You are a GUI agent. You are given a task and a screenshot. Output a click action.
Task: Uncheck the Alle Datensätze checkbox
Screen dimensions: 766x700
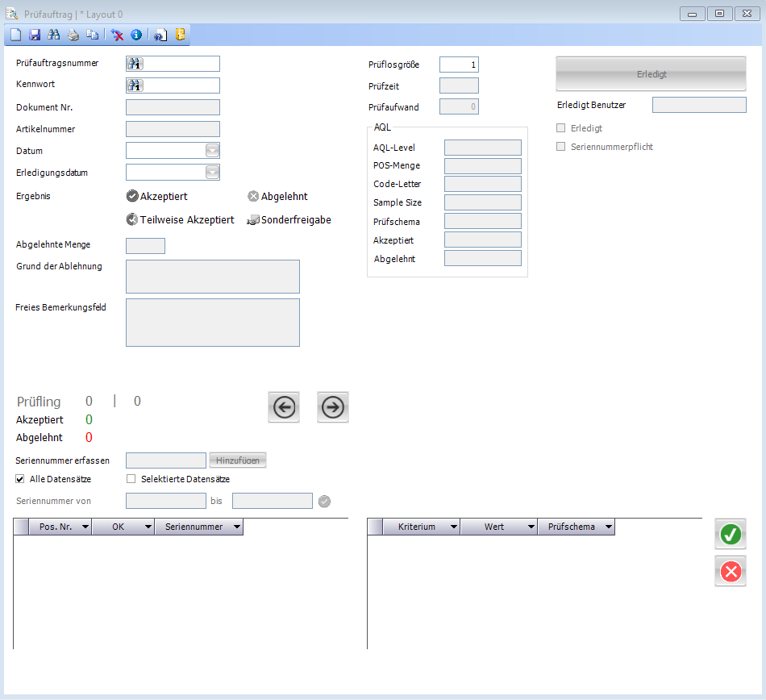[x=20, y=479]
